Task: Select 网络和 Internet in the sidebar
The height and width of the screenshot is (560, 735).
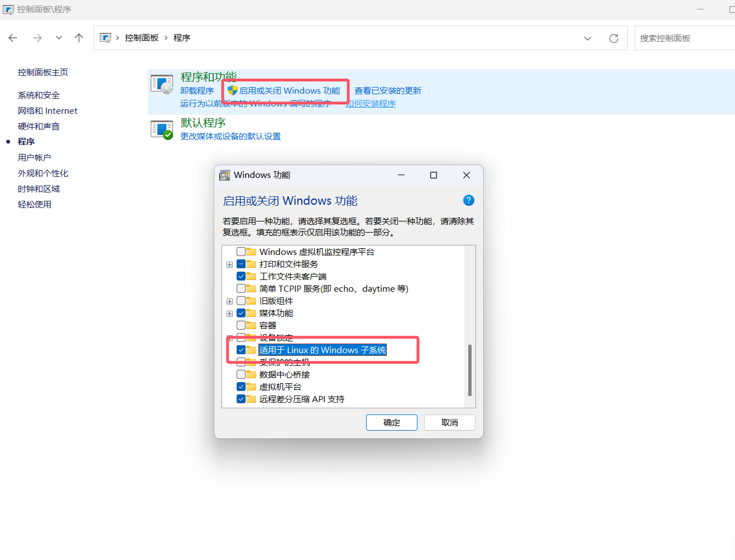Action: click(x=47, y=111)
